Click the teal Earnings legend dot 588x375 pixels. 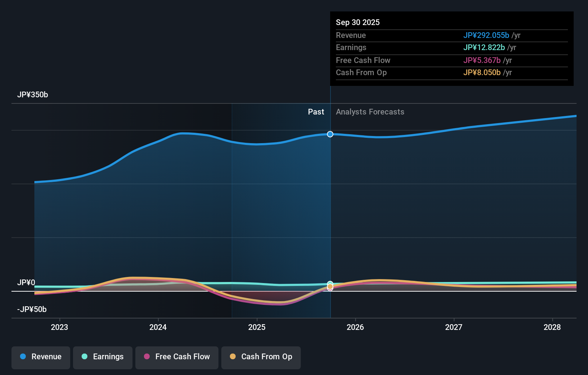click(84, 357)
